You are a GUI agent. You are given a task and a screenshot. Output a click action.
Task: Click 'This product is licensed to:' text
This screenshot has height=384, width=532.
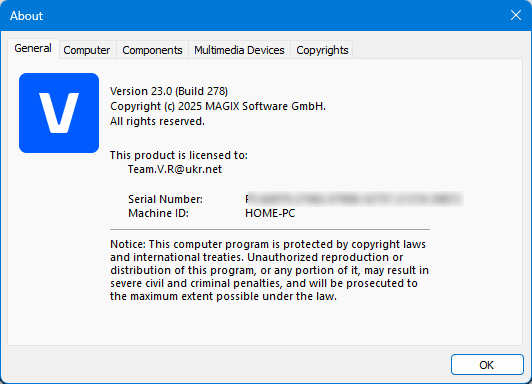click(x=179, y=155)
